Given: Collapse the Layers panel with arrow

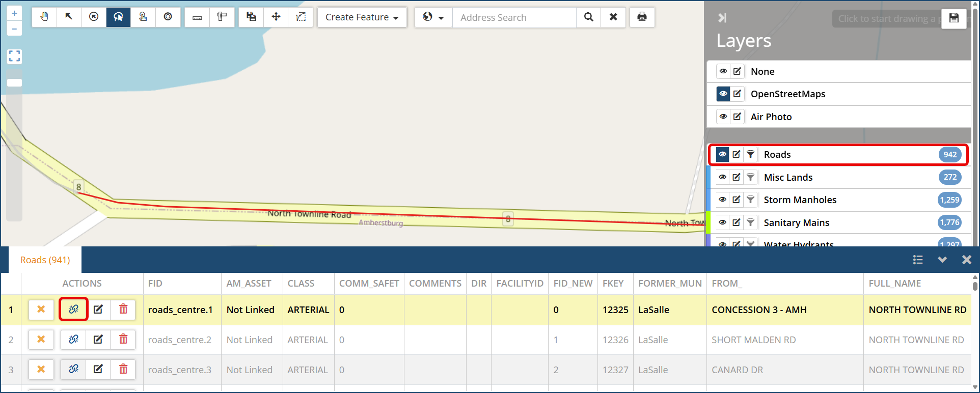Looking at the screenshot, I should click(x=722, y=18).
